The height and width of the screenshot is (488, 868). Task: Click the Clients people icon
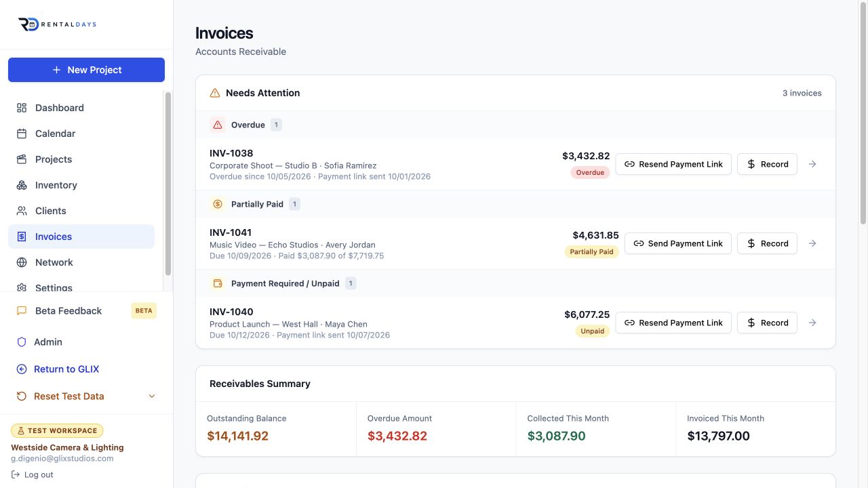[x=22, y=211]
